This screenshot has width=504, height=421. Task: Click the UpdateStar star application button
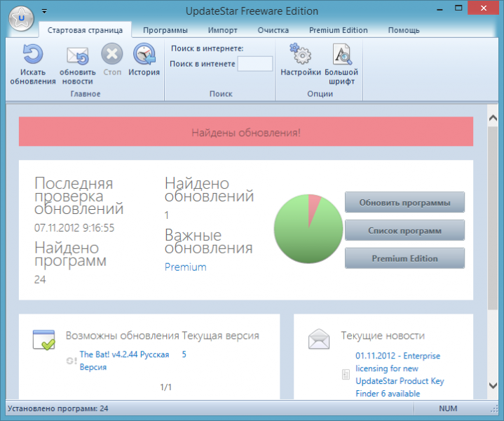[x=21, y=18]
